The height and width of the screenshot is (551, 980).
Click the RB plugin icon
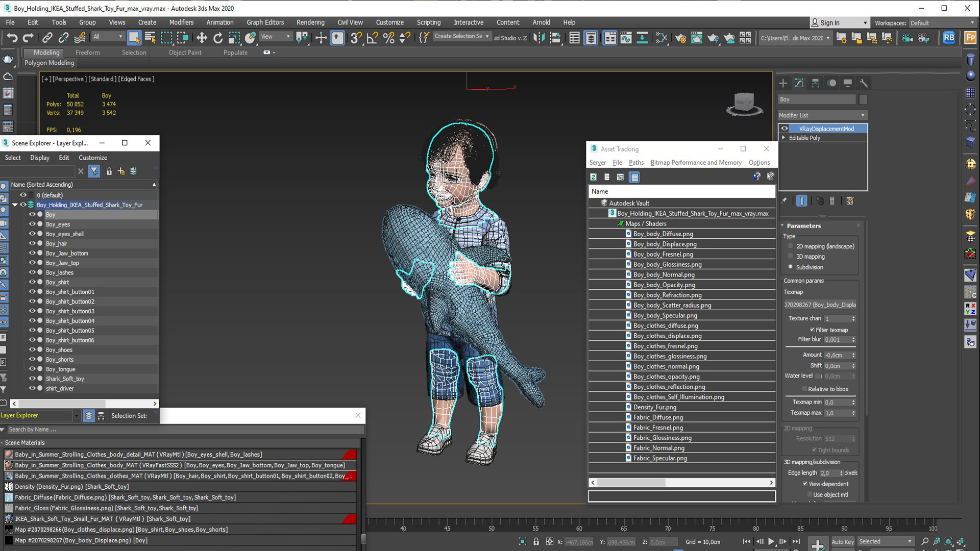tap(949, 37)
